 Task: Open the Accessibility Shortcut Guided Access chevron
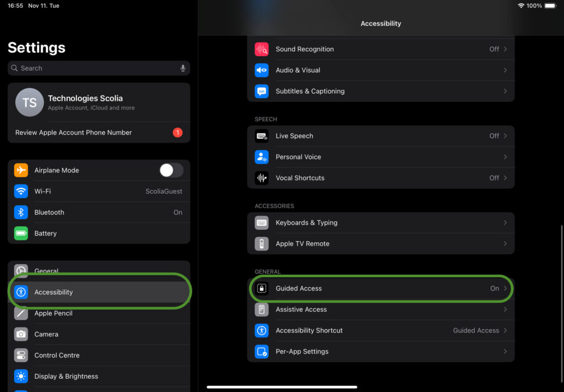click(x=505, y=330)
